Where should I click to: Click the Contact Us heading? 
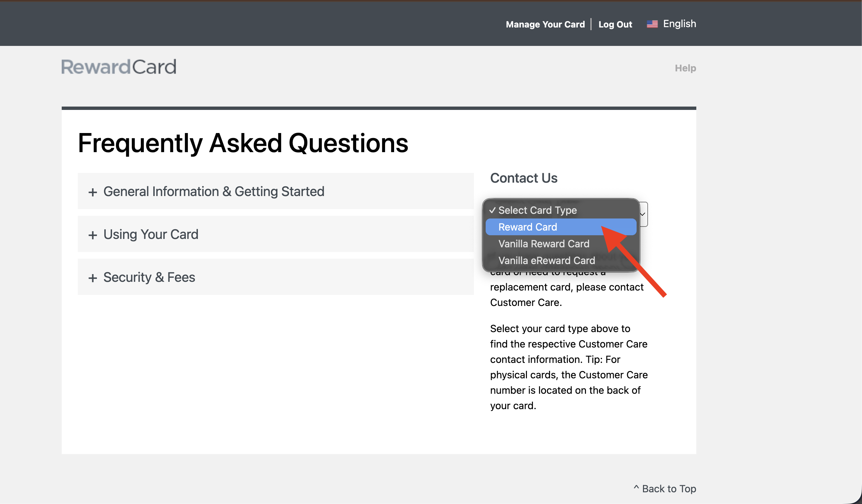[524, 178]
